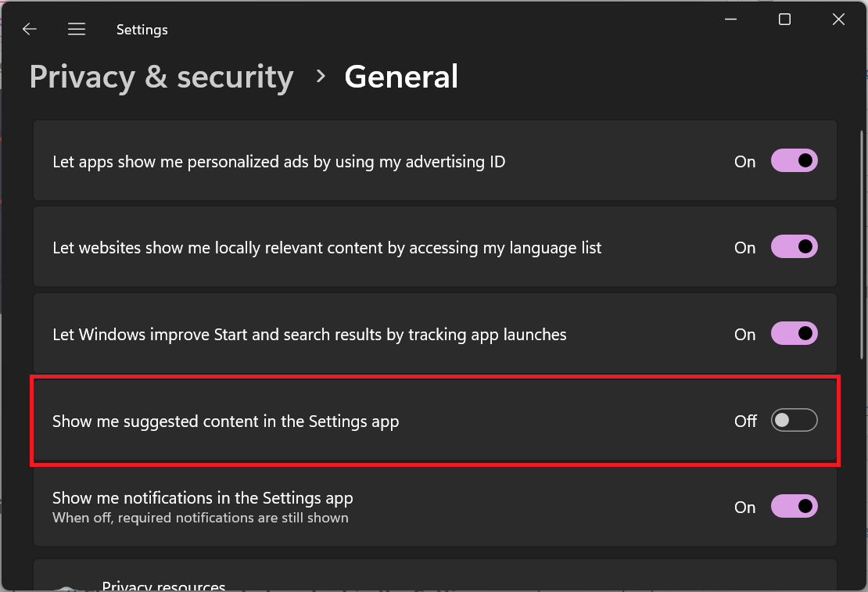
Task: Click the Settings title in the titlebar
Action: click(142, 29)
